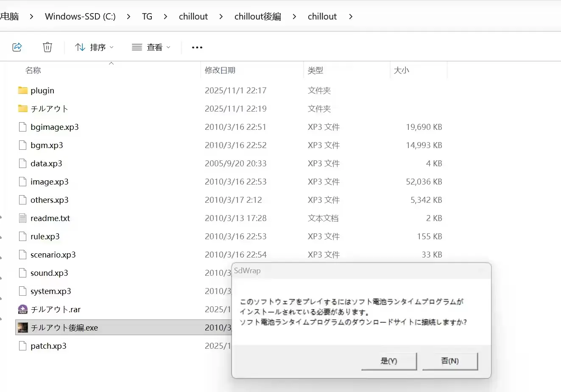Click the data.xp3 file icon
561x392 pixels.
pyautogui.click(x=23, y=163)
